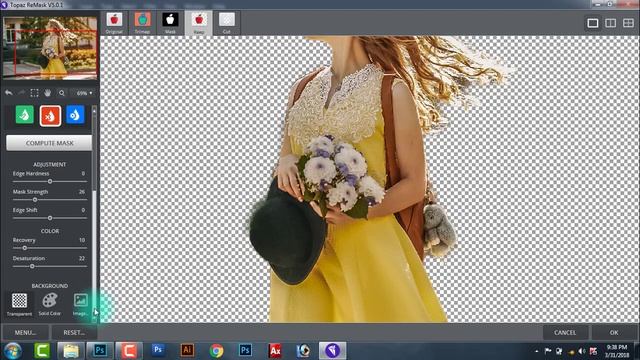Image resolution: width=640 pixels, height=360 pixels.
Task: Click the Redo arrow icon
Action: pos(21,93)
